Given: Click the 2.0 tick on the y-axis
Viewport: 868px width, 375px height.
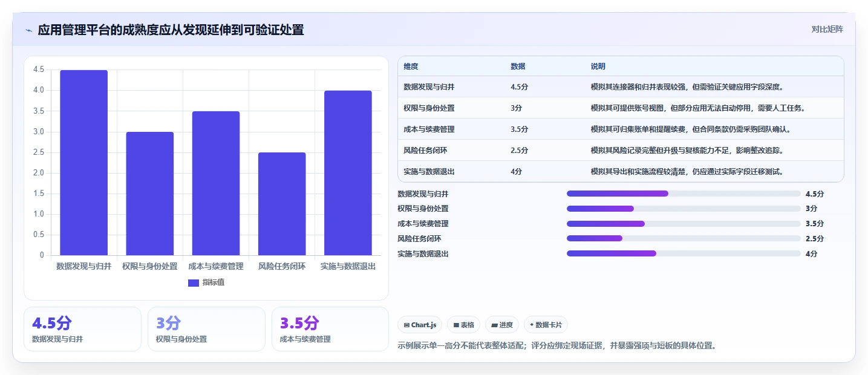Looking at the screenshot, I should pos(39,173).
